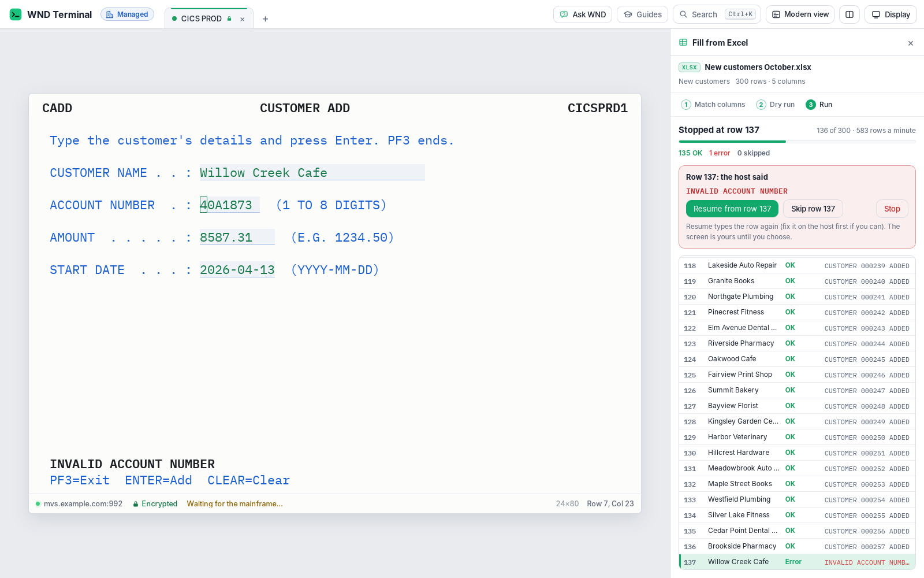Click the Account Number field
This screenshot has height=578, width=924.
point(230,205)
